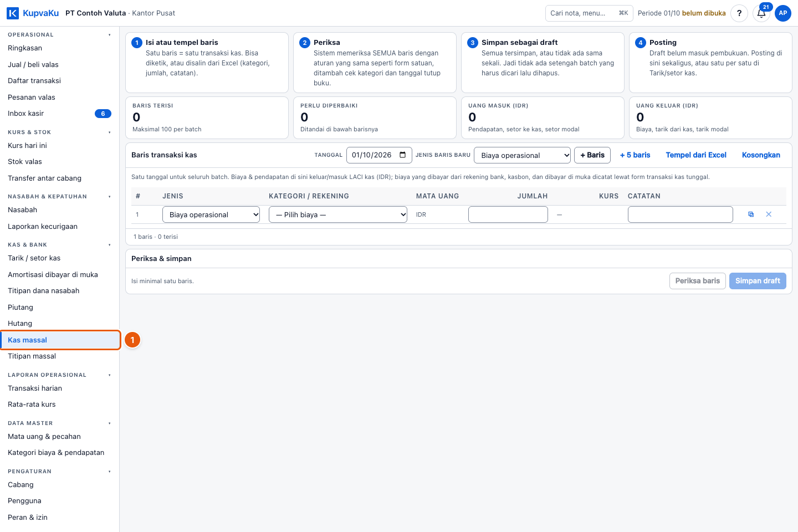Collapse the OPERASIONAL sidebar section
The height and width of the screenshot is (532, 798).
pyautogui.click(x=110, y=35)
